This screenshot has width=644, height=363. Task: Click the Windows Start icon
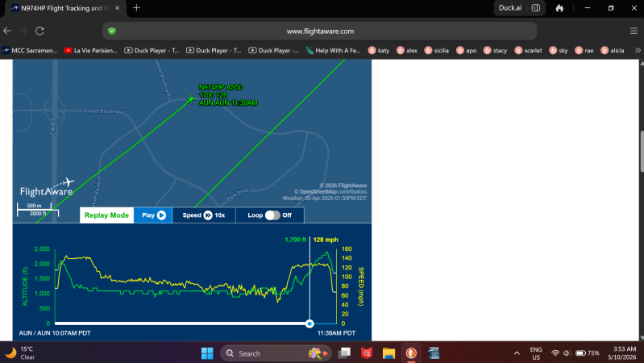click(207, 353)
